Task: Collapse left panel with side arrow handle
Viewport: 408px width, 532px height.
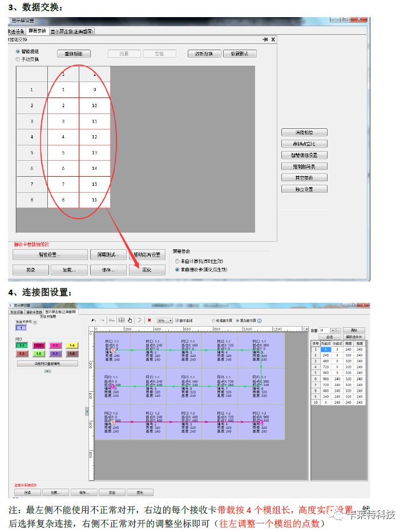Action: click(87, 411)
